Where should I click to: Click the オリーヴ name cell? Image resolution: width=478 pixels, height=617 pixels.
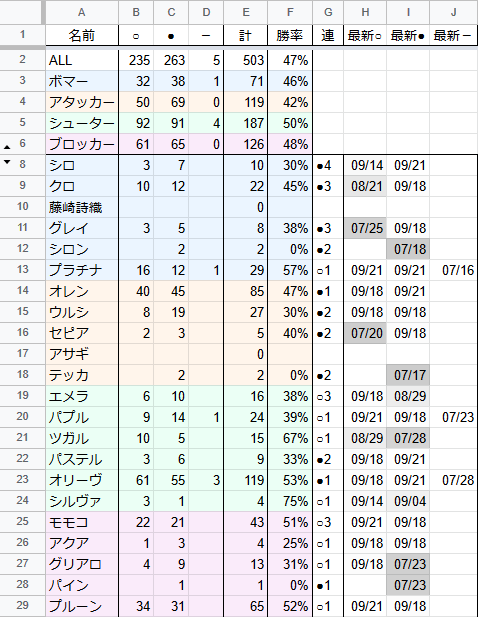point(82,480)
